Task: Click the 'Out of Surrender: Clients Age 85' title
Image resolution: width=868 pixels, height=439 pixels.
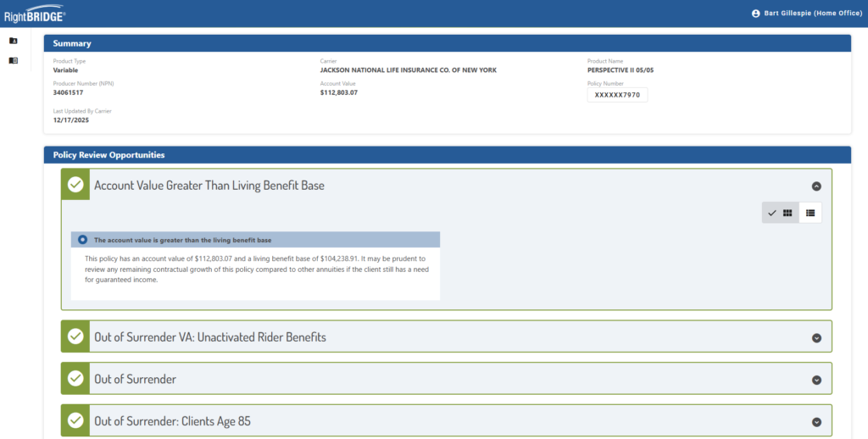Action: point(172,420)
